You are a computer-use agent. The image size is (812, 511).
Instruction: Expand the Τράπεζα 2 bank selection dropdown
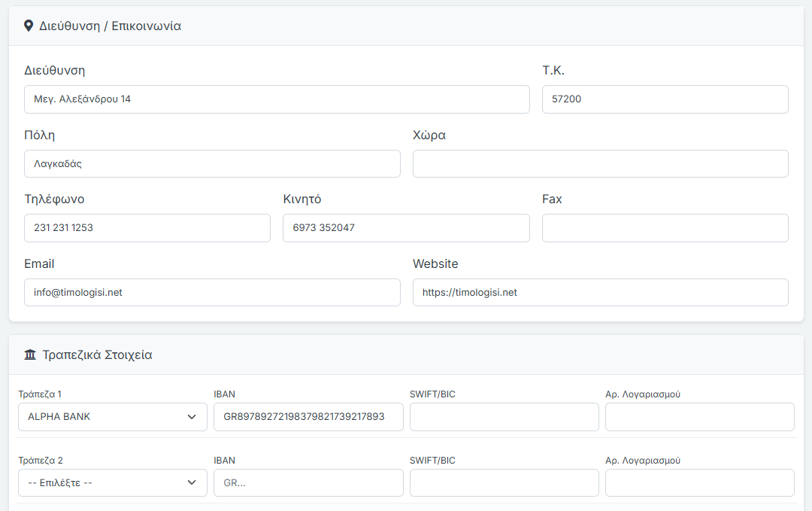[x=113, y=483]
